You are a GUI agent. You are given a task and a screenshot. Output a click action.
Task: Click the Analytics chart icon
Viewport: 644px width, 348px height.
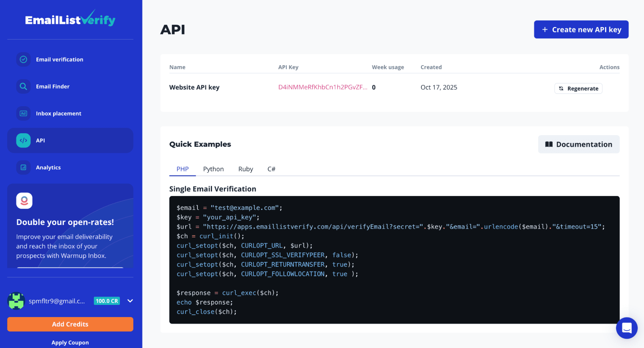pos(23,168)
